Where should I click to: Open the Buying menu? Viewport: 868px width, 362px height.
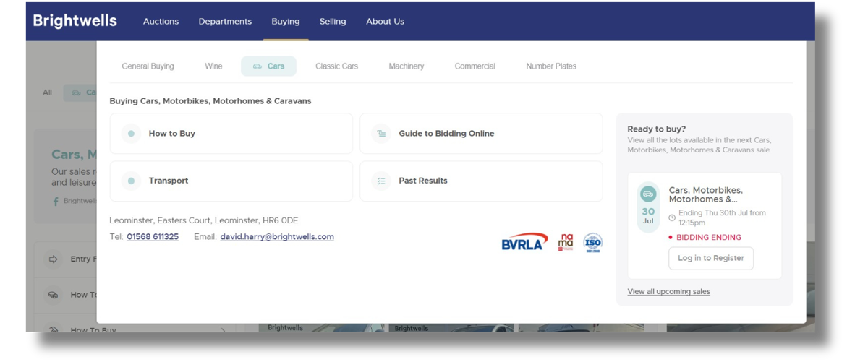(285, 22)
